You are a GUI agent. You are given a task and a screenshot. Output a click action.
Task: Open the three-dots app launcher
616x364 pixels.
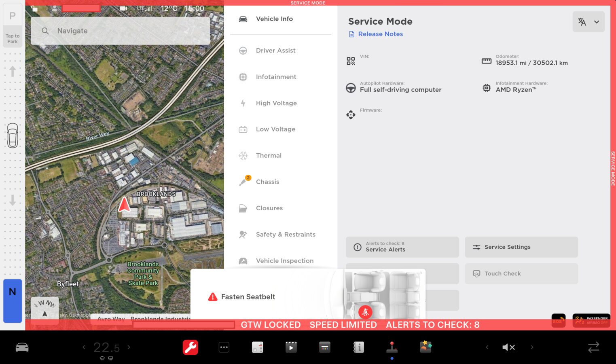(x=224, y=347)
